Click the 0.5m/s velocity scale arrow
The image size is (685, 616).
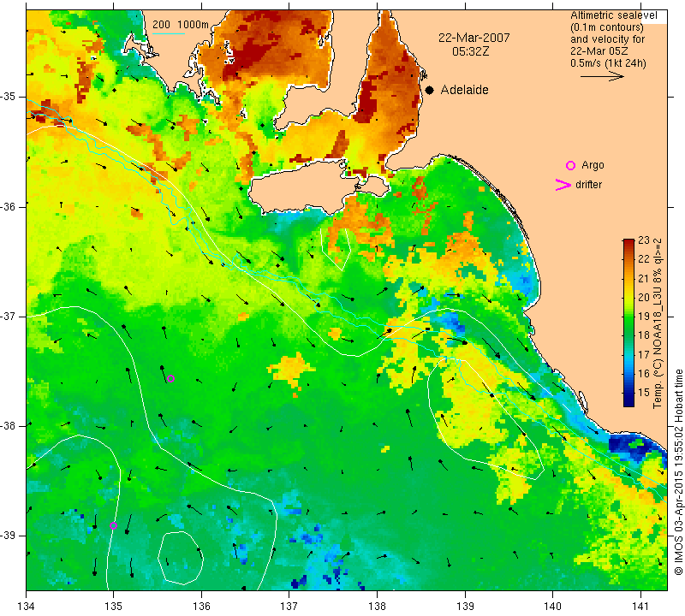point(602,76)
